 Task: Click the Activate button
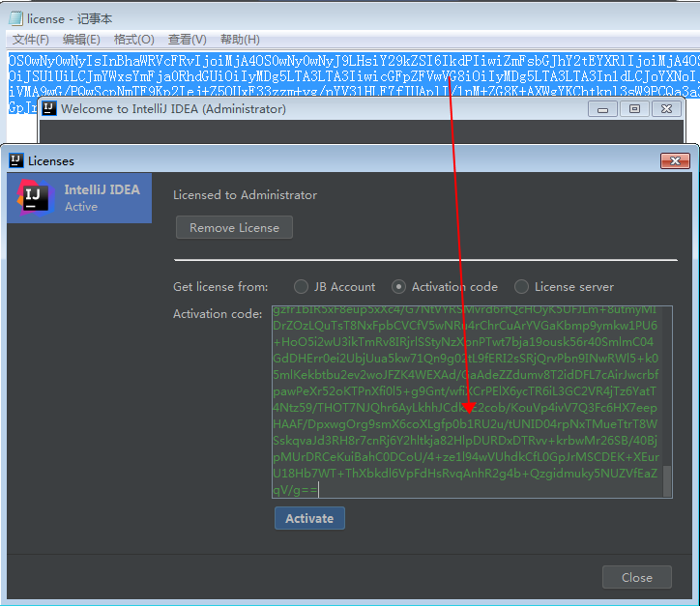click(x=309, y=518)
